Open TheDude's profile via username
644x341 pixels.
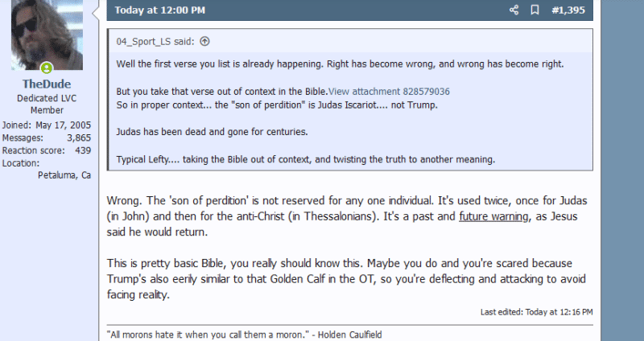[47, 83]
